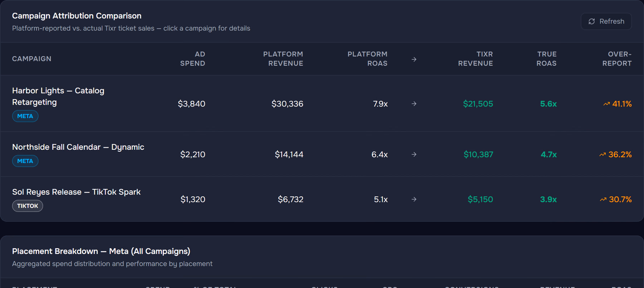Click trending-up icon beside 30.7%

[x=603, y=200]
